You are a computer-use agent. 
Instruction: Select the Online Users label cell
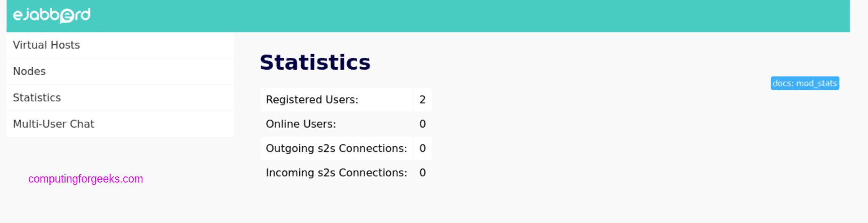pos(337,124)
